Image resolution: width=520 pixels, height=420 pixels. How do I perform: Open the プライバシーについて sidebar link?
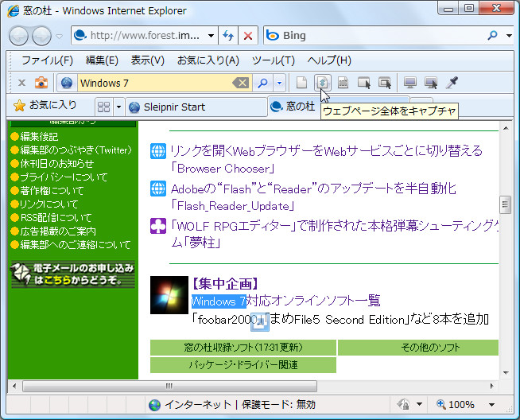pyautogui.click(x=64, y=177)
